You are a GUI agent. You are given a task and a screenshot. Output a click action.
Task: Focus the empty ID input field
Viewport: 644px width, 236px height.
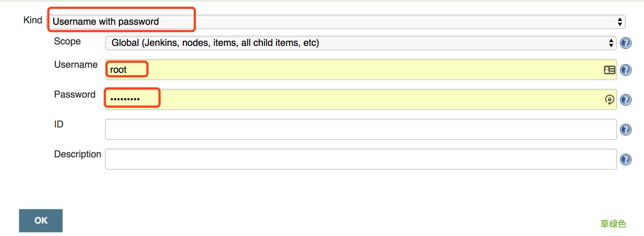[x=361, y=129]
